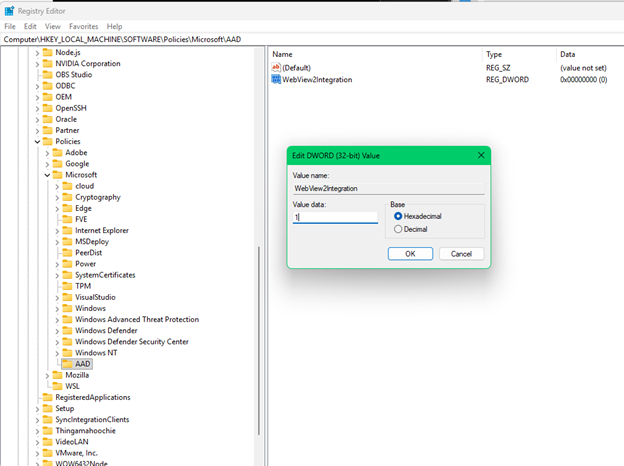This screenshot has width=624, height=466.
Task: Click the Windows Defender folder icon
Action: tap(66, 330)
